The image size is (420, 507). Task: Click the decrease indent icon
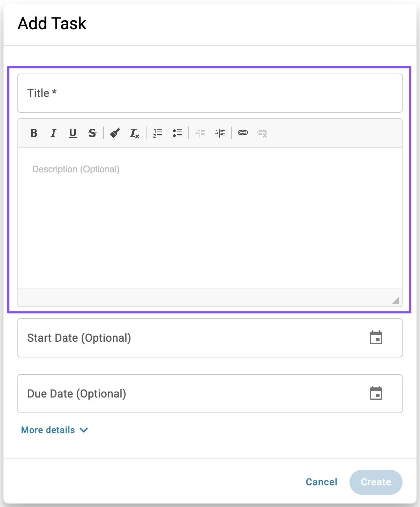200,133
